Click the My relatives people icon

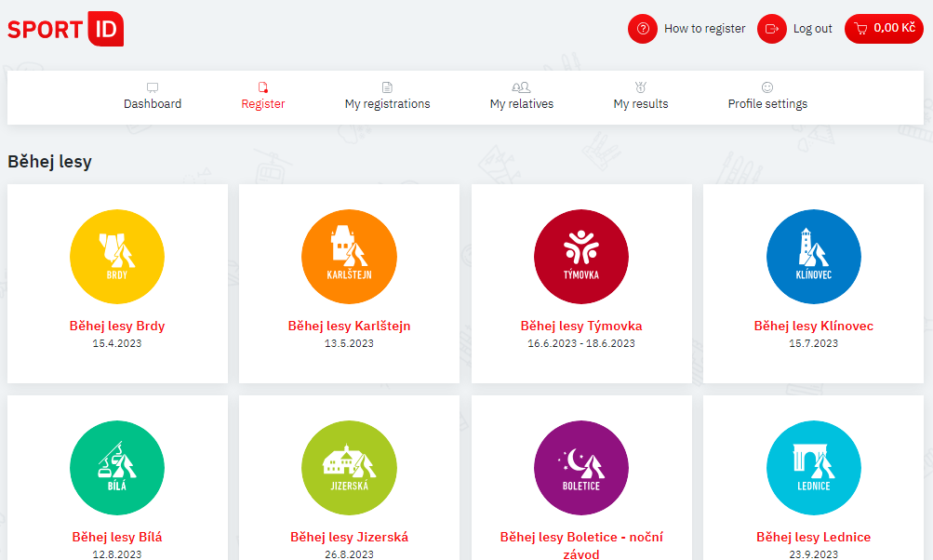coord(521,87)
